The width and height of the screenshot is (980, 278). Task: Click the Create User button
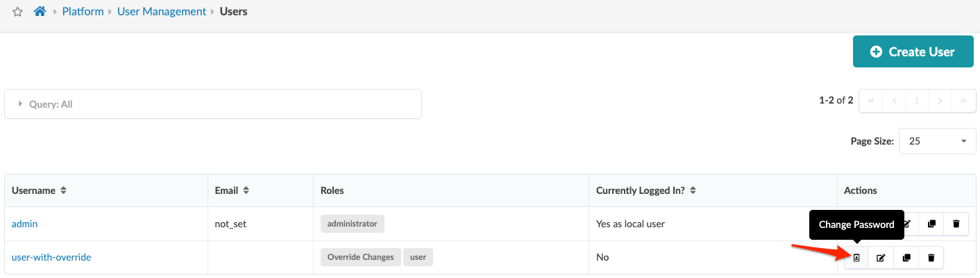pyautogui.click(x=913, y=51)
